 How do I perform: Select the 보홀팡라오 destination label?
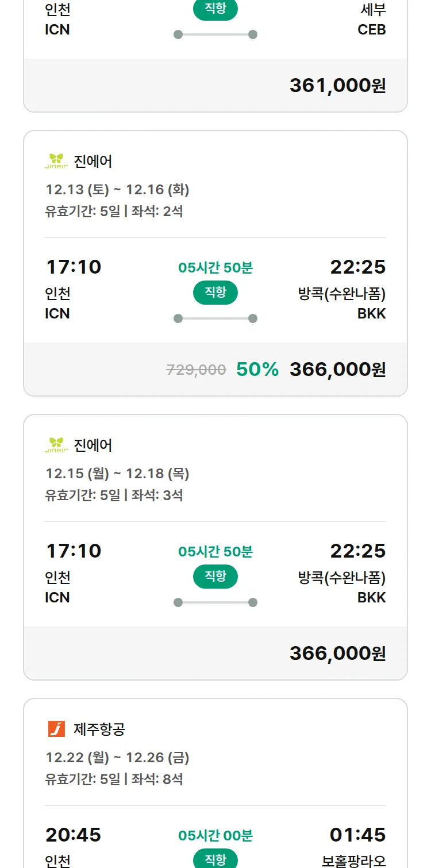(353, 861)
